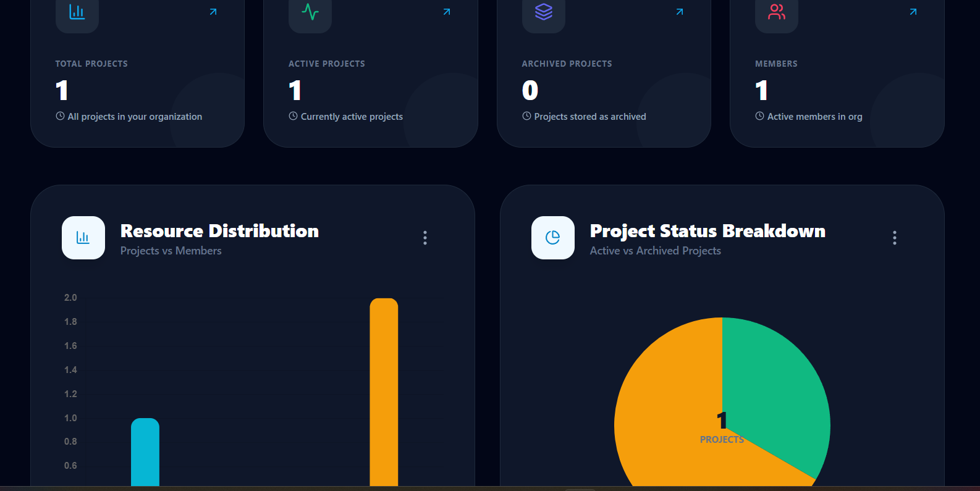
Task: Open Project Status Breakdown options menu
Action: point(895,238)
